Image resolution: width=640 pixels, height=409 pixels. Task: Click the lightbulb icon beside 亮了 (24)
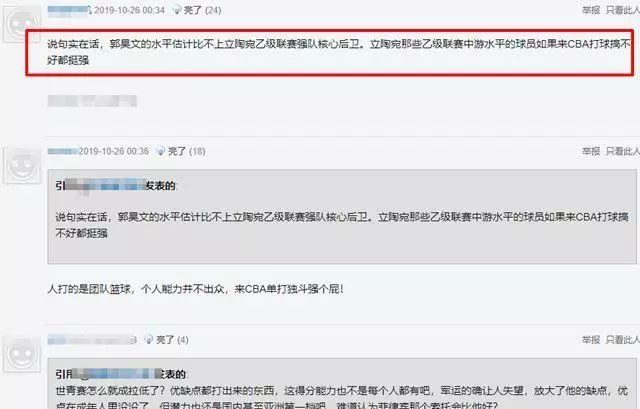point(177,10)
